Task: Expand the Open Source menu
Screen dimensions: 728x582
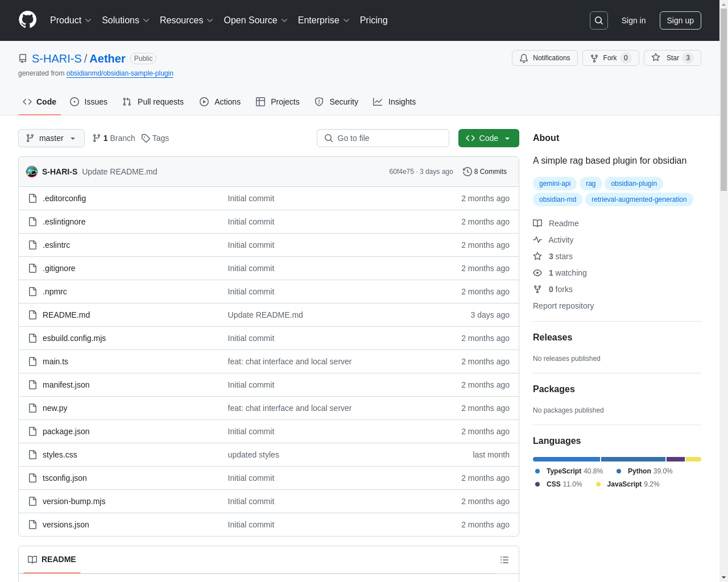Action: click(x=256, y=20)
